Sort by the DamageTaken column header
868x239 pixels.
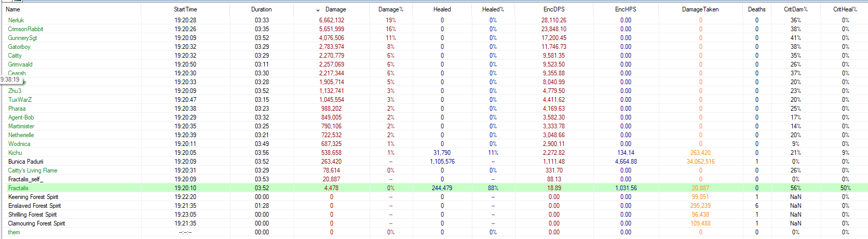[x=700, y=9]
